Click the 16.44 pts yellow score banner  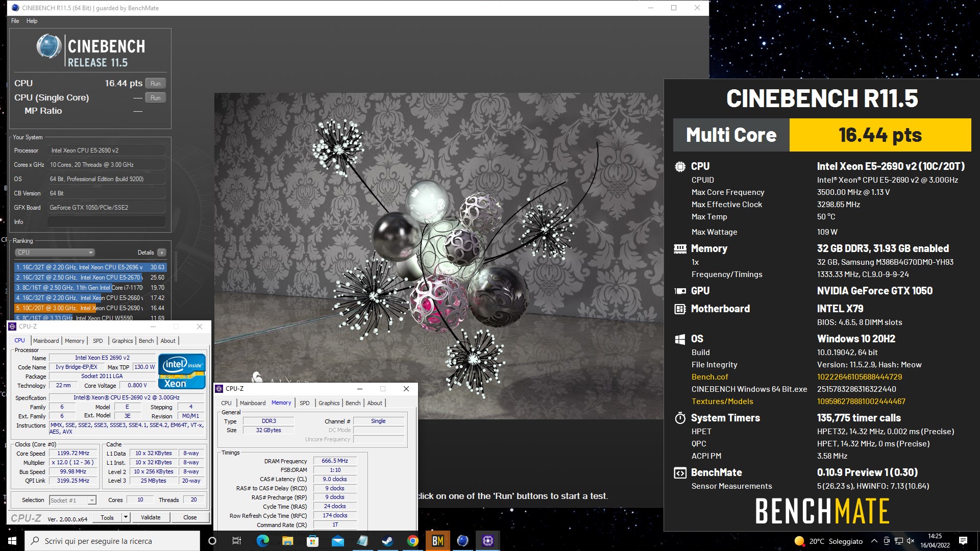point(880,135)
